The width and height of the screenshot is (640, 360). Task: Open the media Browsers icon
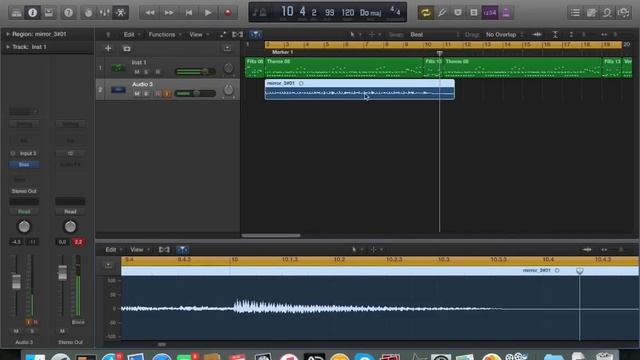624,13
